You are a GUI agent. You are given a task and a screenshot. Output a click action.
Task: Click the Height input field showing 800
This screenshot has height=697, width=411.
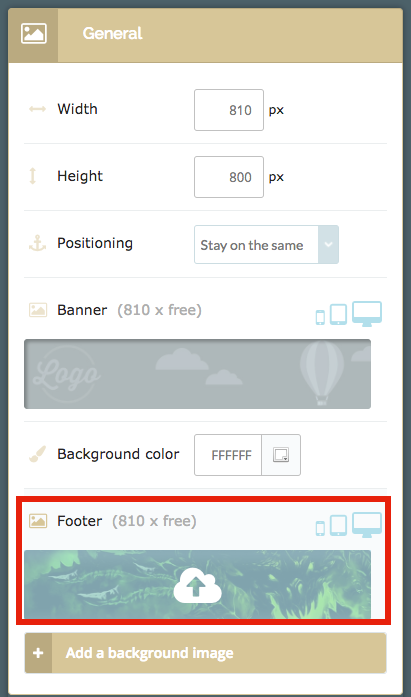tap(229, 177)
